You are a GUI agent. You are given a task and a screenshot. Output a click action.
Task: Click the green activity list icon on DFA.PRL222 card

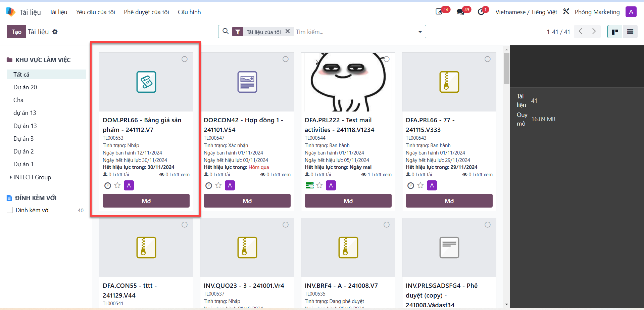coord(310,185)
